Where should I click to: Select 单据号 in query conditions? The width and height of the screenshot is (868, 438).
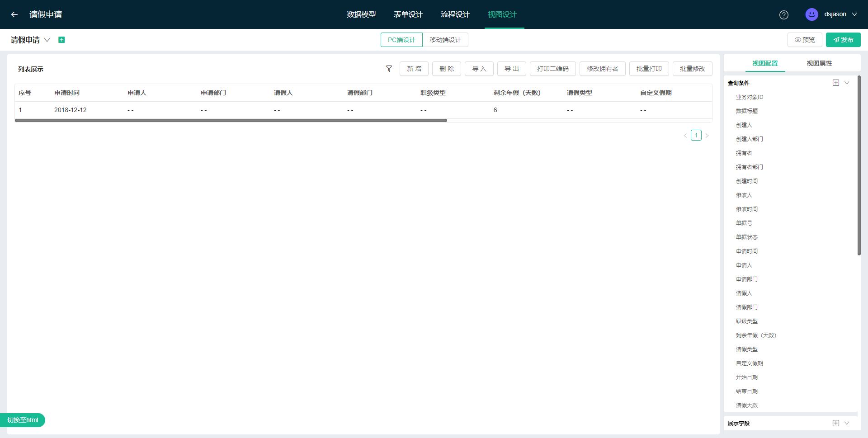(x=744, y=223)
